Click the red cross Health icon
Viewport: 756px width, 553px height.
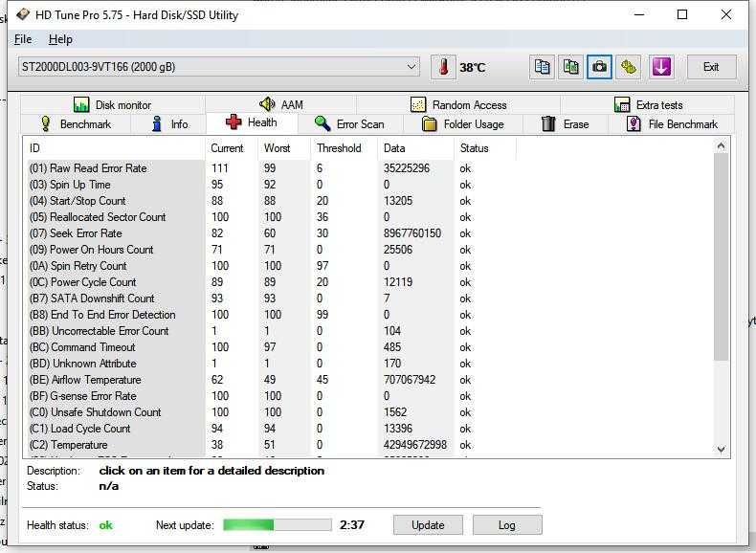(x=233, y=122)
